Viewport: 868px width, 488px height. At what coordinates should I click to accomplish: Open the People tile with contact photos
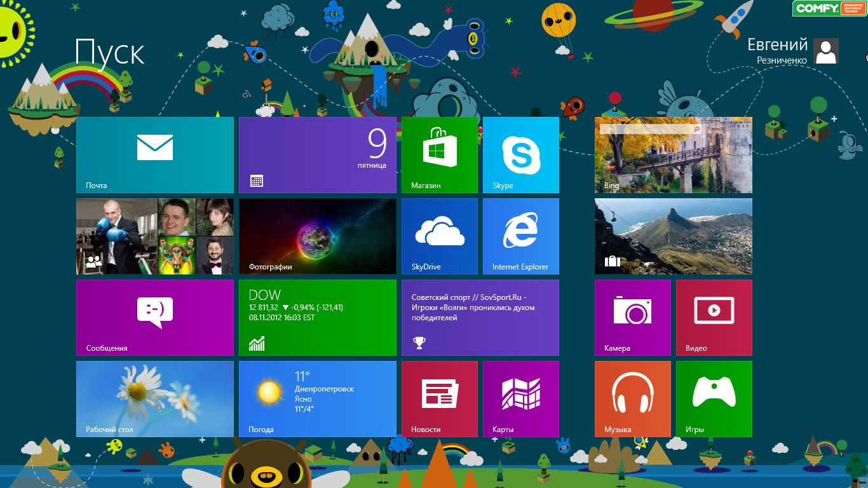155,236
